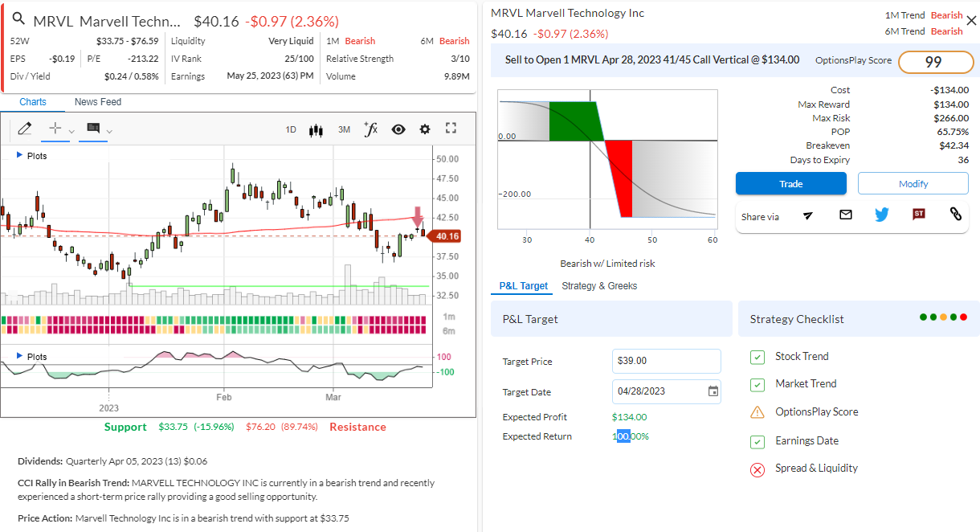Click the Expected Return 100.00% value
This screenshot has height=532, width=980.
tap(630, 436)
